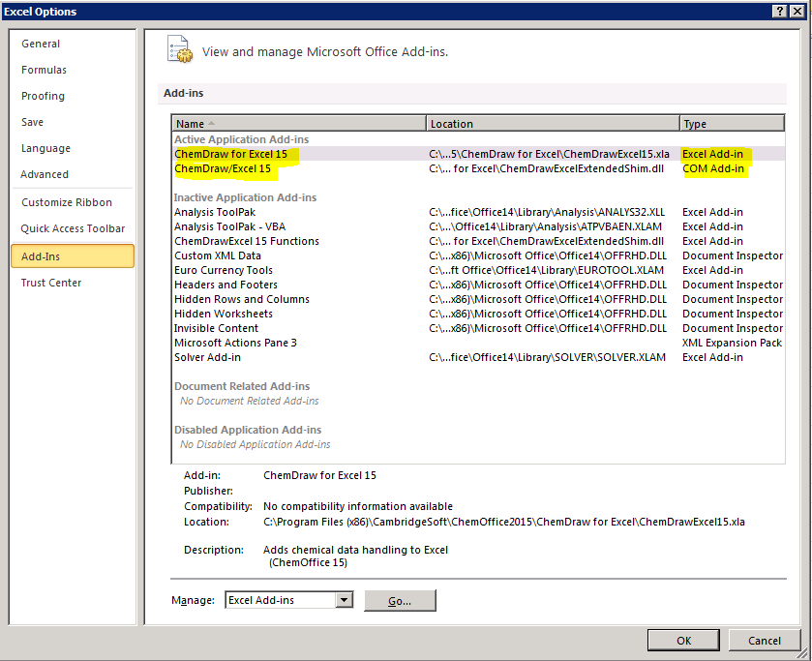Click the Type column header
The image size is (812, 661).
pyautogui.click(x=731, y=124)
